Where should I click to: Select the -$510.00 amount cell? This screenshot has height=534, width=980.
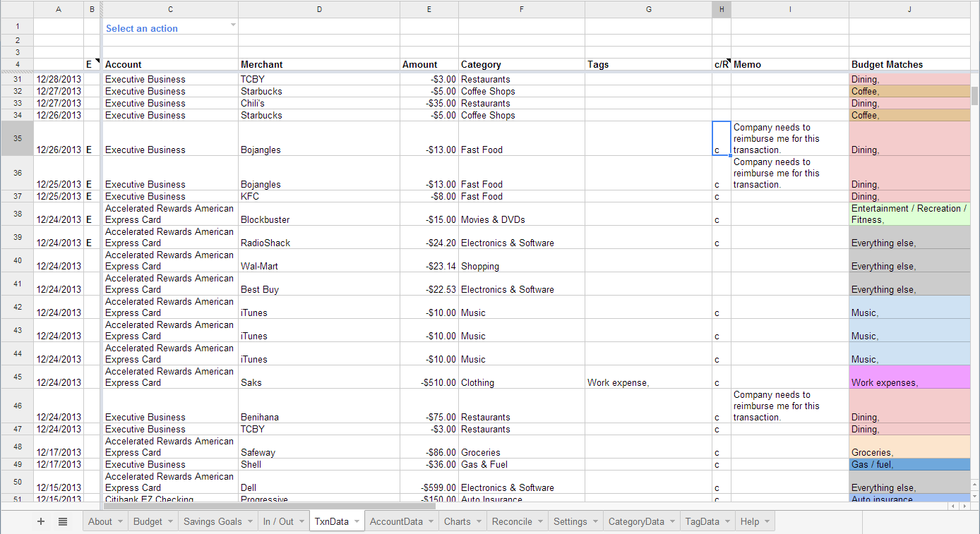429,377
